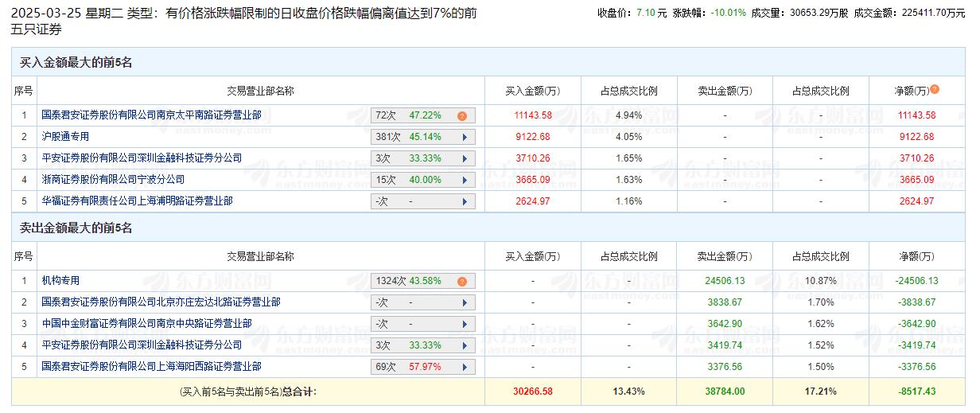Click the 买入金额最大的前5名 section header

point(76,63)
